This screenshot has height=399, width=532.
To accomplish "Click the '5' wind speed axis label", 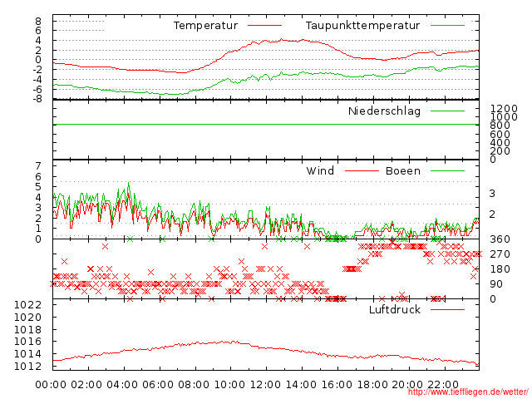I will coord(38,187).
